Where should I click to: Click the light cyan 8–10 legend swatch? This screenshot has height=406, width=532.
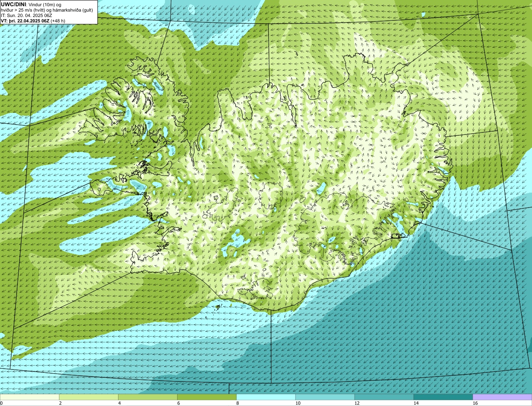coord(266,397)
